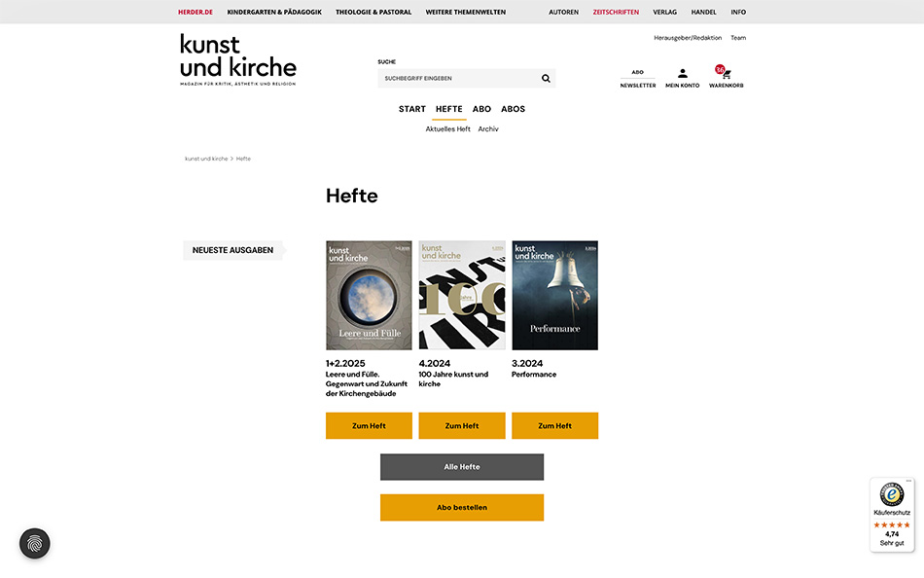Click the Alle Hefte button

462,467
